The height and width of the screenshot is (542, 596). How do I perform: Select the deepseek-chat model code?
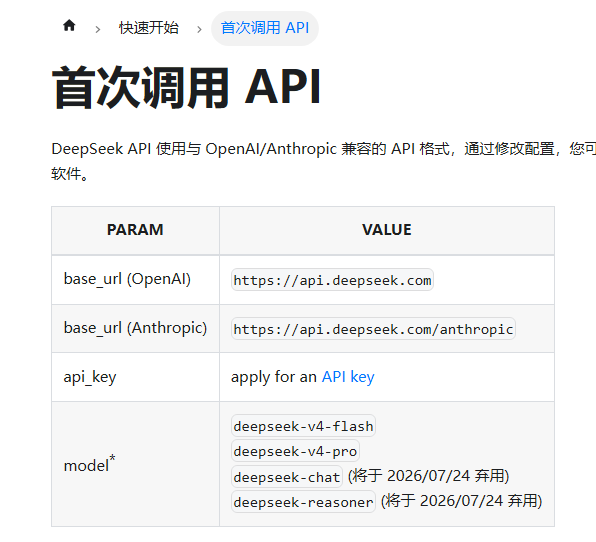287,477
